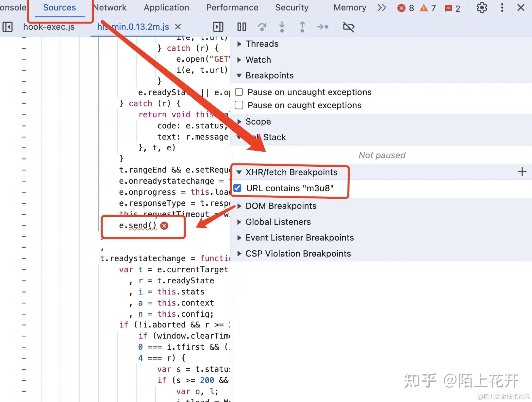
Task: Uncheck the URL contains "m3u8" breakpoint
Action: click(237, 188)
